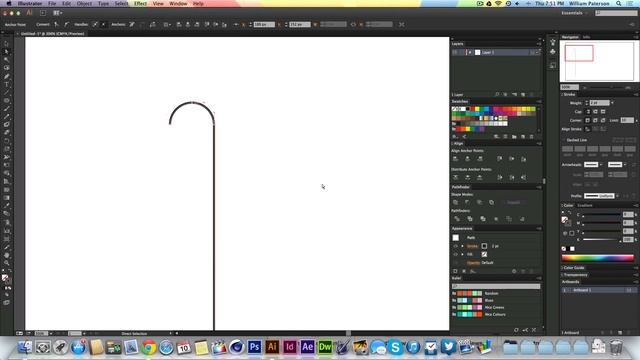
Task: Open After Effects from the Dock
Action: (x=307, y=347)
